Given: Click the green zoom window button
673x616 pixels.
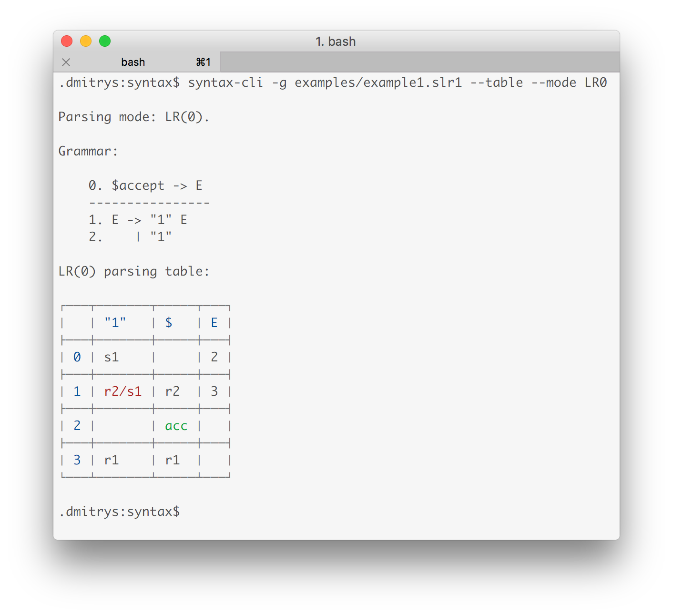Looking at the screenshot, I should point(105,41).
